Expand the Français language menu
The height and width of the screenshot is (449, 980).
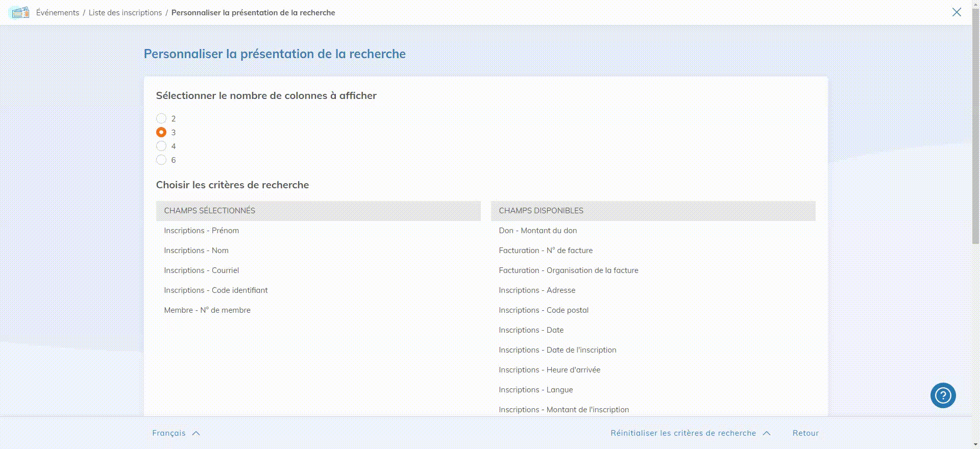click(176, 433)
